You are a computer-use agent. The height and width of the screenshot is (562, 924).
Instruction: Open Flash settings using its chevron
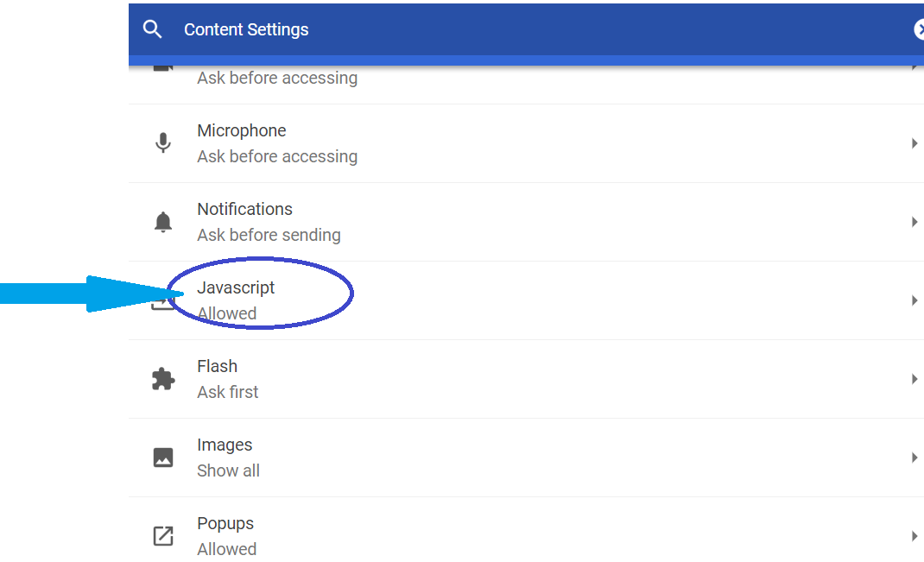[x=914, y=379]
